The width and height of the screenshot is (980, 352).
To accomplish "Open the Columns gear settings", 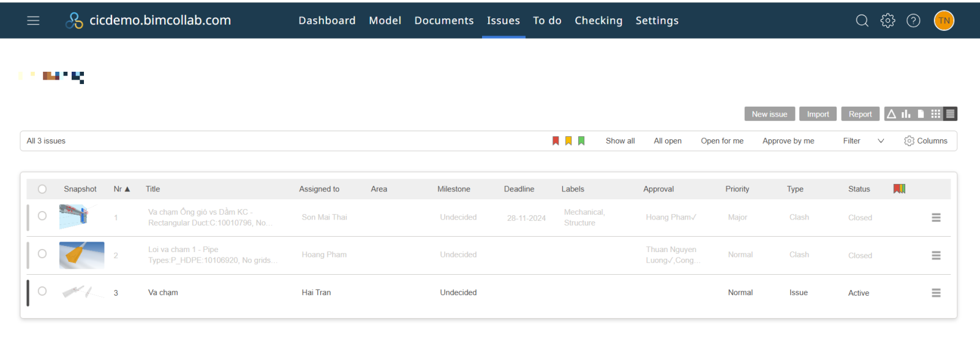I will click(925, 141).
